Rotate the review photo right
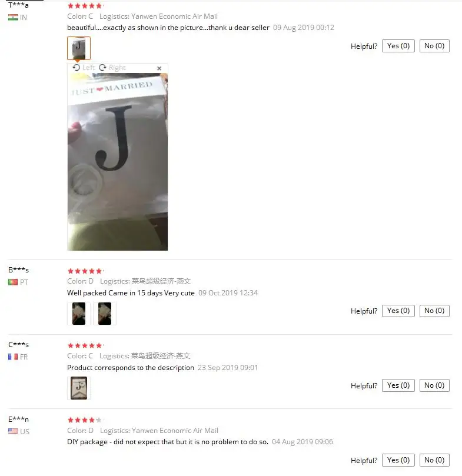 (x=112, y=68)
